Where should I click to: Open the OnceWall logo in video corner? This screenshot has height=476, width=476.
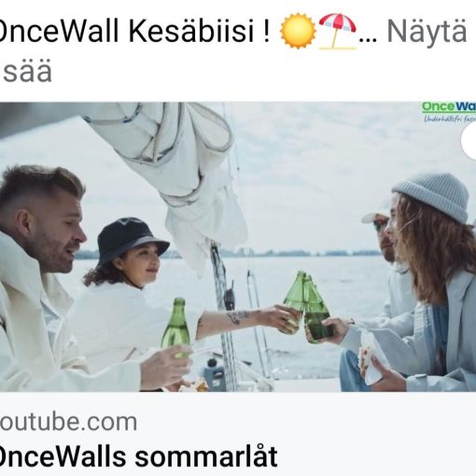[x=449, y=107]
